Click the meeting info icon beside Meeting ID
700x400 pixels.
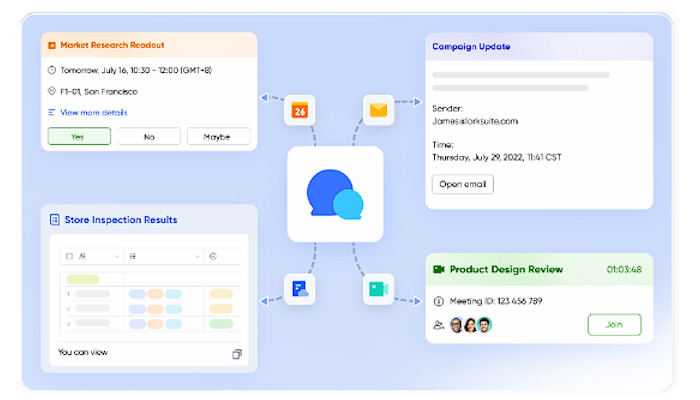point(438,300)
